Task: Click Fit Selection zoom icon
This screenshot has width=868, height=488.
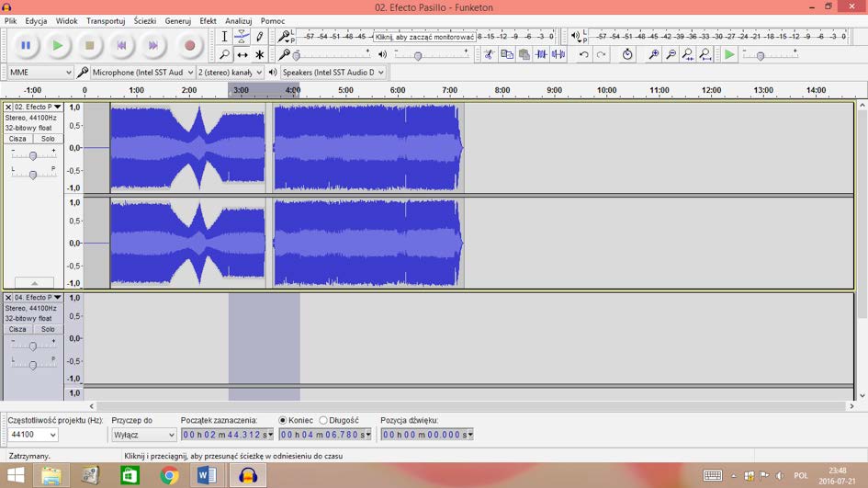Action: coord(688,54)
